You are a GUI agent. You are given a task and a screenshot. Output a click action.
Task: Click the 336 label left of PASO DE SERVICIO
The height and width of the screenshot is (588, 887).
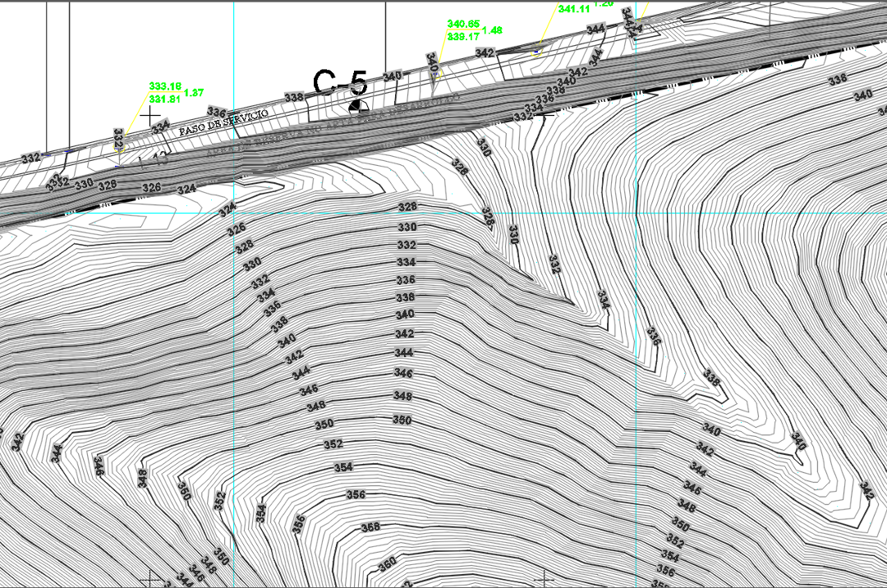[217, 112]
